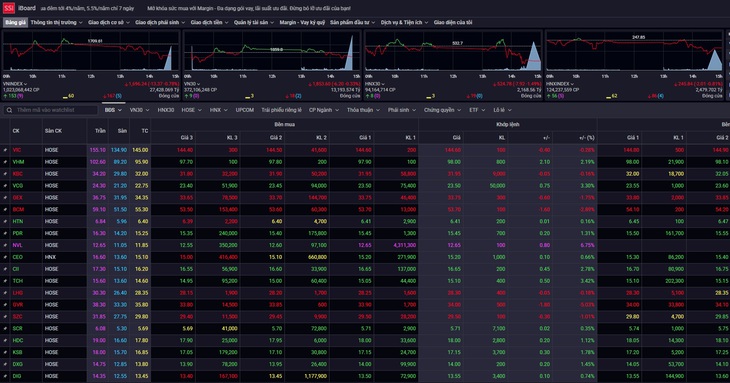Expand Thông tin thị trường menu
730x383 pixels.
[56, 22]
